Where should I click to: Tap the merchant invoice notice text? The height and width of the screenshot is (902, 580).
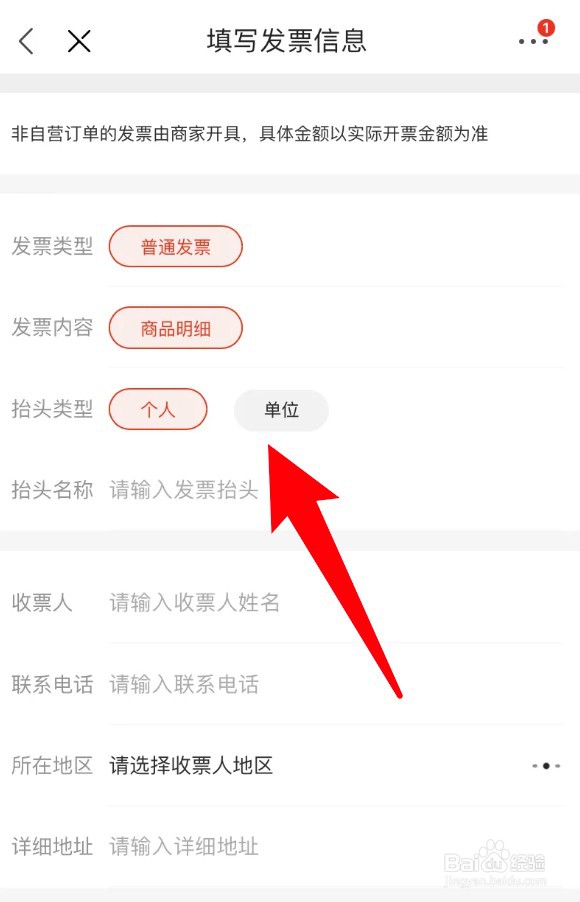pos(250,134)
